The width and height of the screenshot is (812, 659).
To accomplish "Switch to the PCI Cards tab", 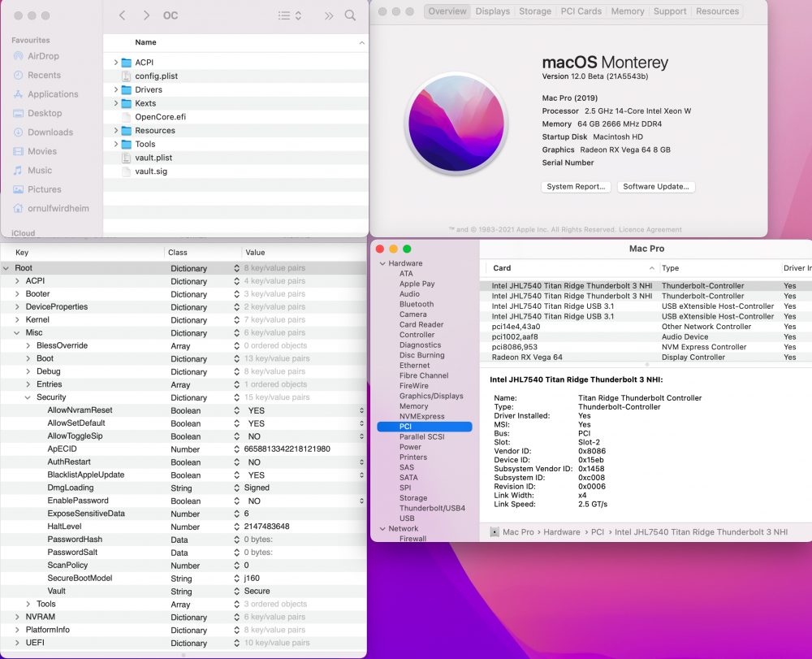I will click(581, 11).
